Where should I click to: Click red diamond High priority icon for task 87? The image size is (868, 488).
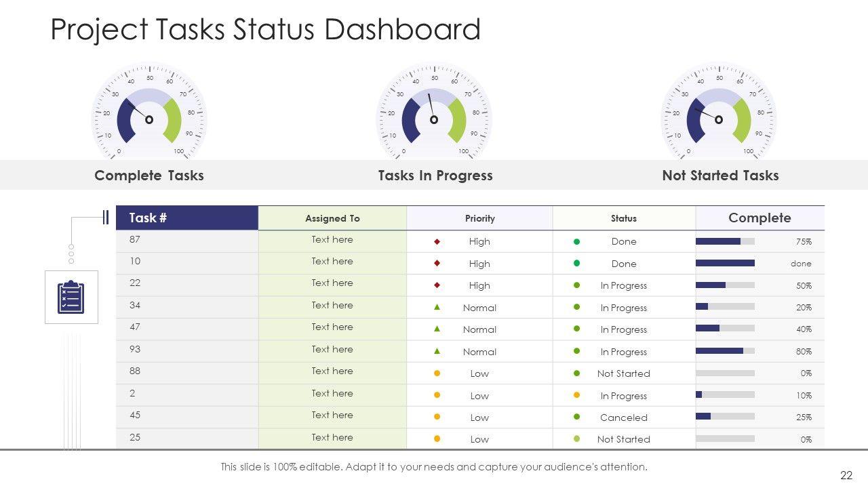coord(437,241)
